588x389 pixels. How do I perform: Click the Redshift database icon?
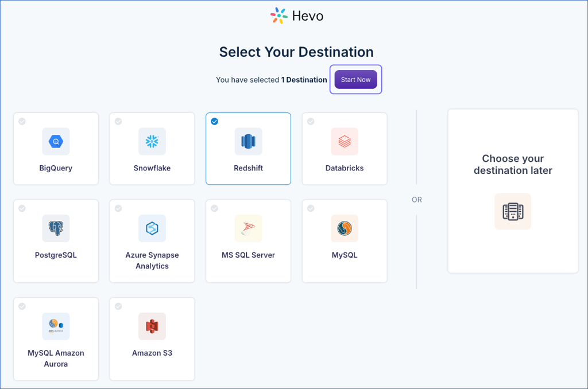pos(248,142)
